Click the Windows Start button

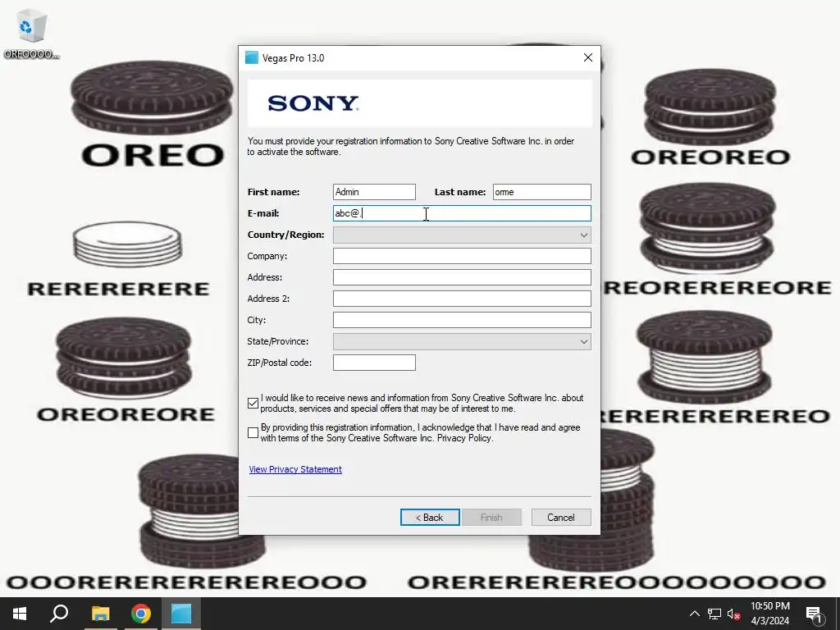(20, 614)
